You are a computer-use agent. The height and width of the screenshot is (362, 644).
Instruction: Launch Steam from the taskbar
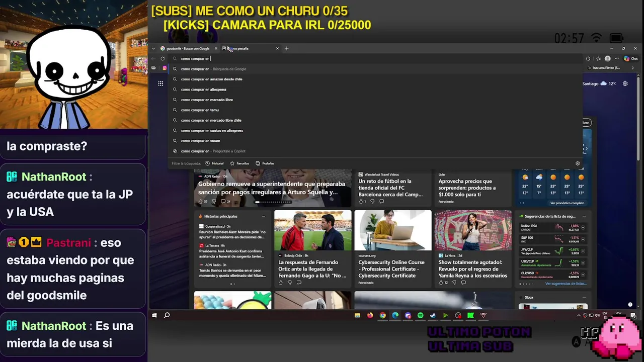pos(433,315)
